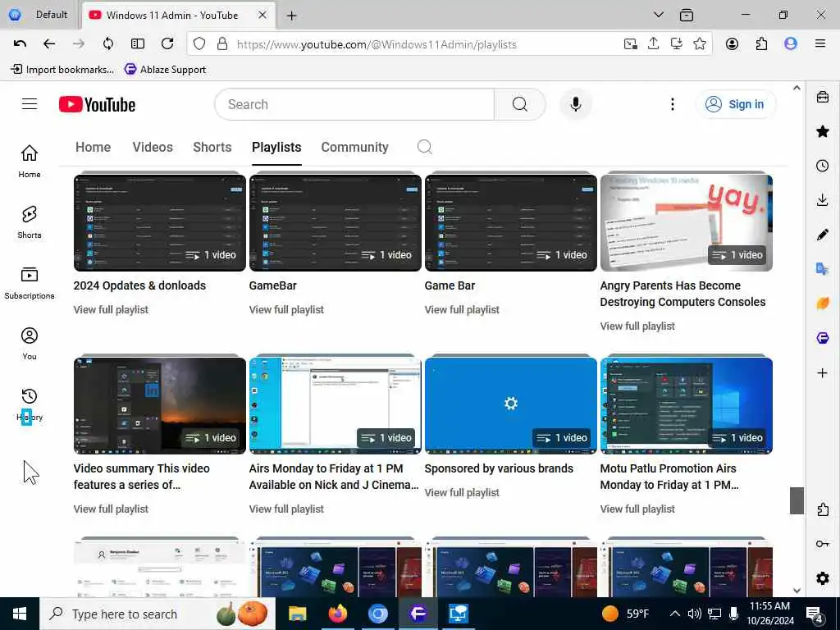840x630 pixels.
Task: Open the Game Bar playlist thumbnail
Action: tap(510, 222)
